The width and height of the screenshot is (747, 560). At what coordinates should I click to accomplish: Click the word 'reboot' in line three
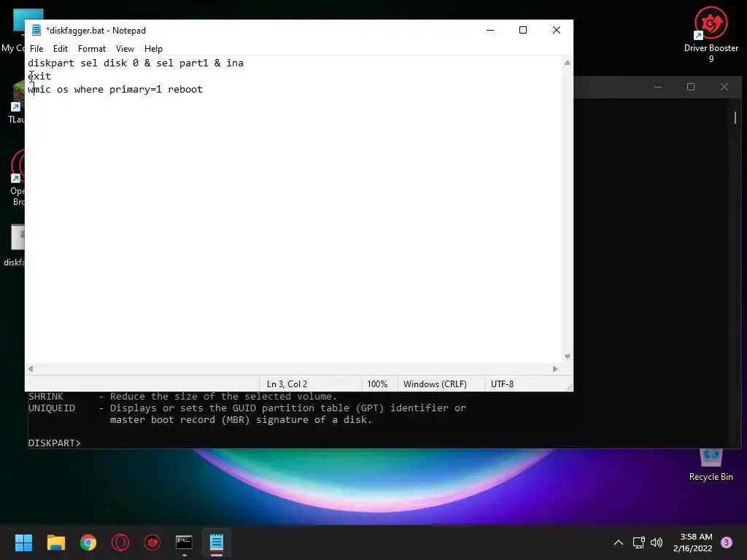click(185, 90)
